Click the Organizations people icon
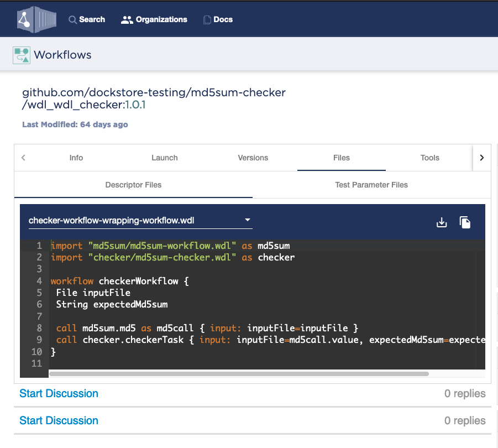498x448 pixels. [127, 20]
